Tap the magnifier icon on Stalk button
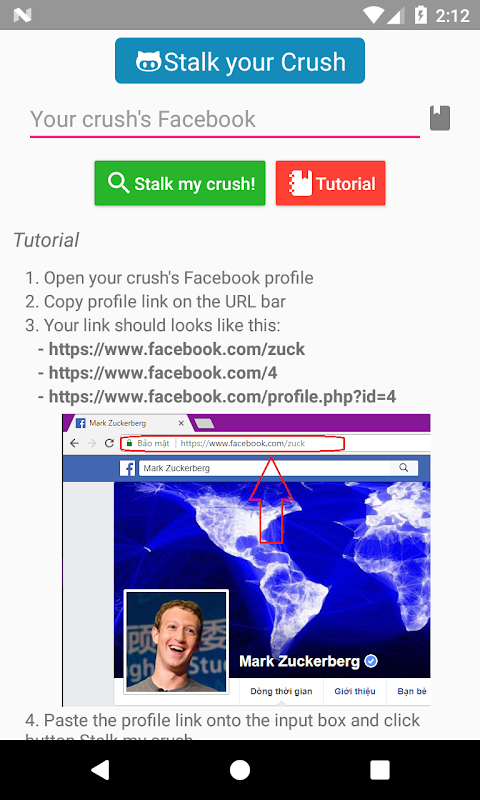This screenshot has height=800, width=480. coord(118,183)
